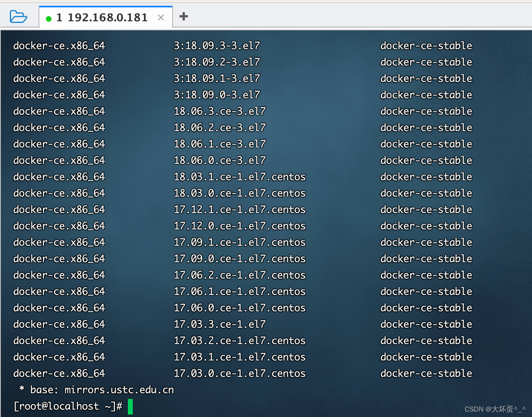Click version text 17.12.0.ce-1.el7.centos
This screenshot has height=417, width=532.
coord(240,226)
